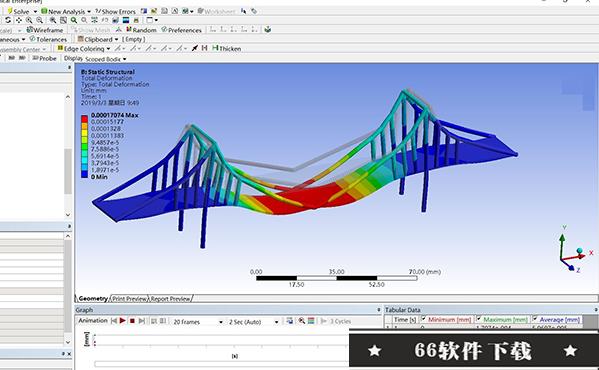Image resolution: width=599 pixels, height=370 pixels.
Task: Click the icon after Show Errors
Action: [x=144, y=11]
